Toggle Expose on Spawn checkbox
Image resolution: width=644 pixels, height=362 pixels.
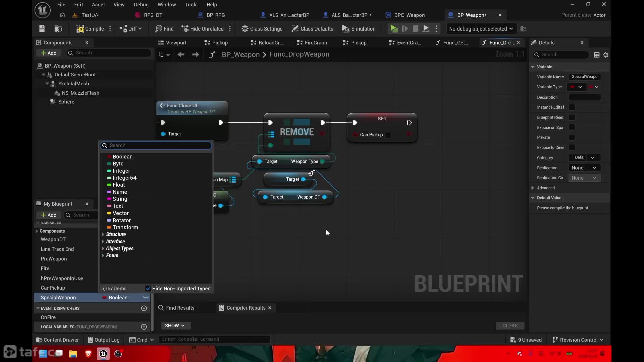click(x=572, y=127)
